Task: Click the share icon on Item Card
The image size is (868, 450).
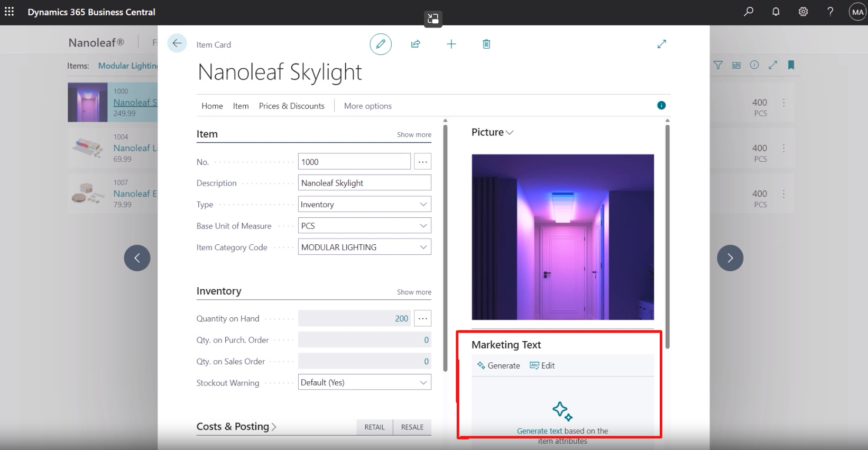Action: point(415,44)
